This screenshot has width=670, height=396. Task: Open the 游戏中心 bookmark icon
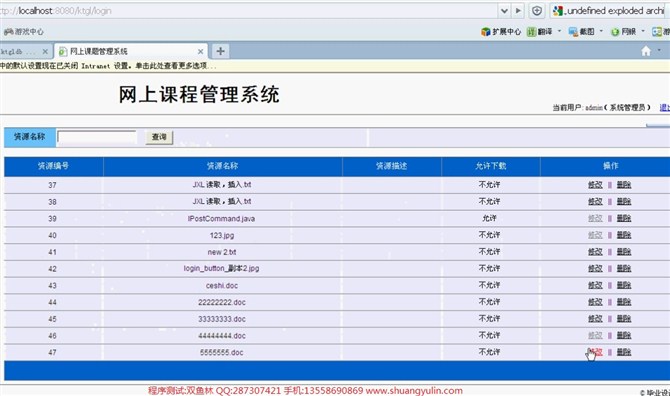pyautogui.click(x=8, y=32)
